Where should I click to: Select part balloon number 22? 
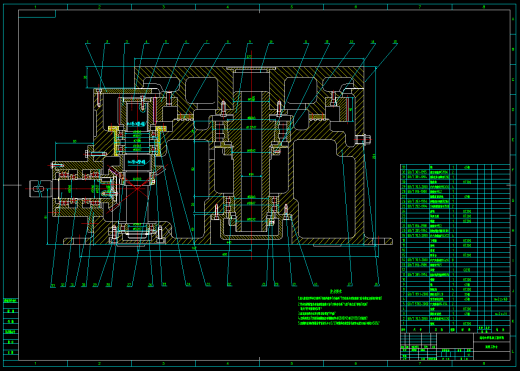pos(229,285)
